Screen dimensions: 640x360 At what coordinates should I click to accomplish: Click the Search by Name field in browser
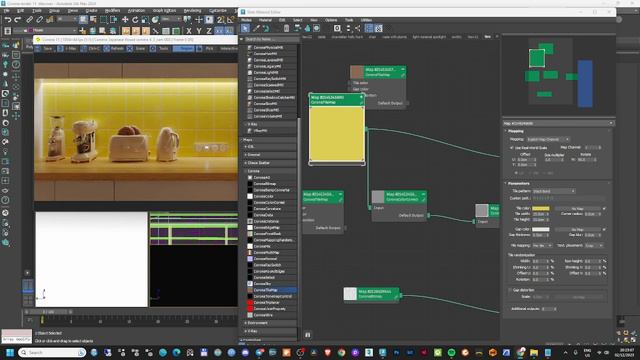[x=271, y=39]
